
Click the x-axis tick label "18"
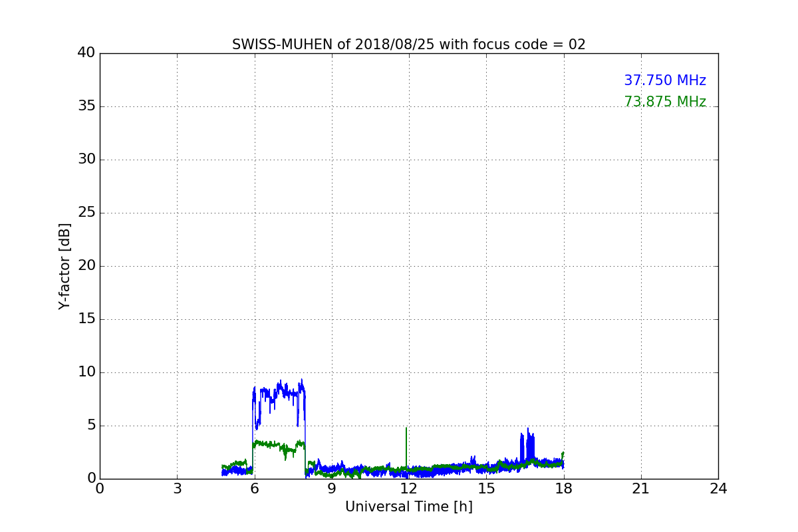pyautogui.click(x=564, y=488)
